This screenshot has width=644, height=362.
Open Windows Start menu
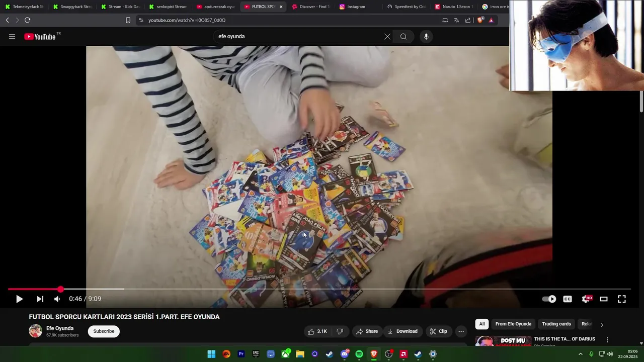[212, 354]
